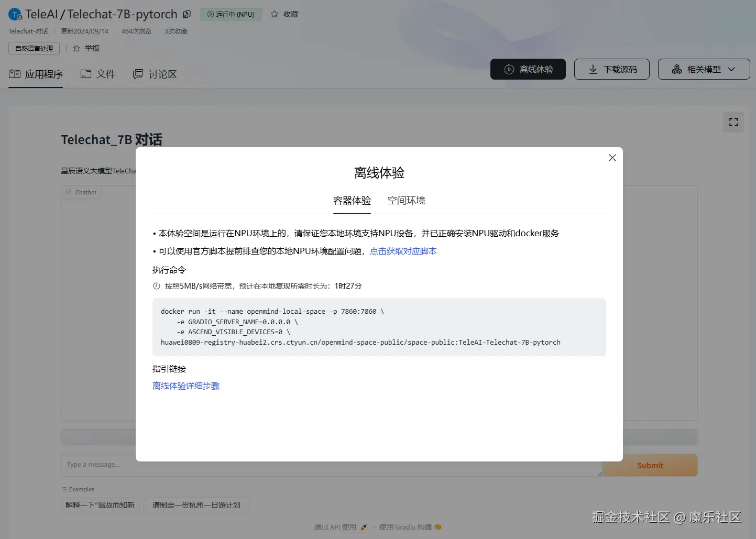Close the 离线体验 dialog
Image resolution: width=756 pixels, height=539 pixels.
point(612,158)
